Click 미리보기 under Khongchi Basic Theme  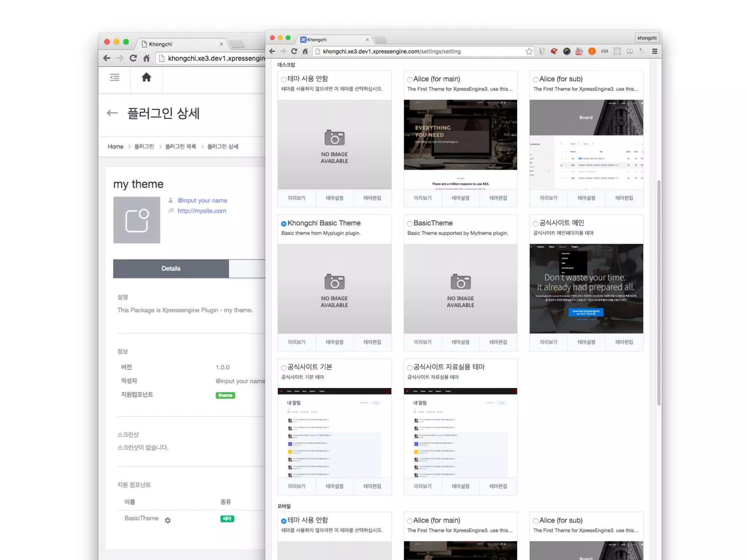click(x=297, y=342)
